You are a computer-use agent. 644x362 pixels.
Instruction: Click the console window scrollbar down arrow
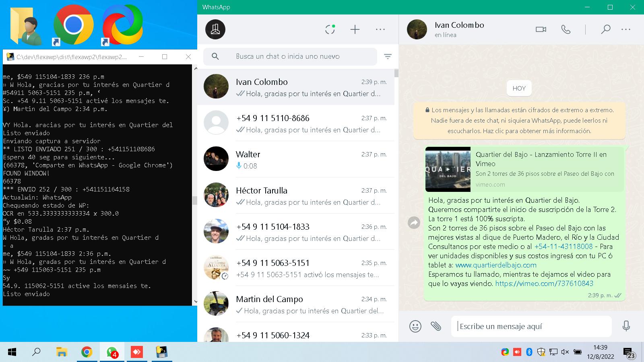[196, 301]
